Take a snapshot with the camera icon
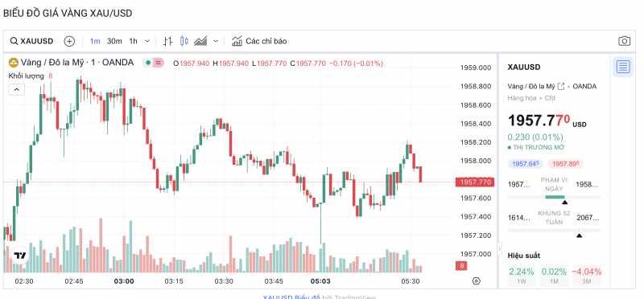The height and width of the screenshot is (299, 644). click(625, 41)
